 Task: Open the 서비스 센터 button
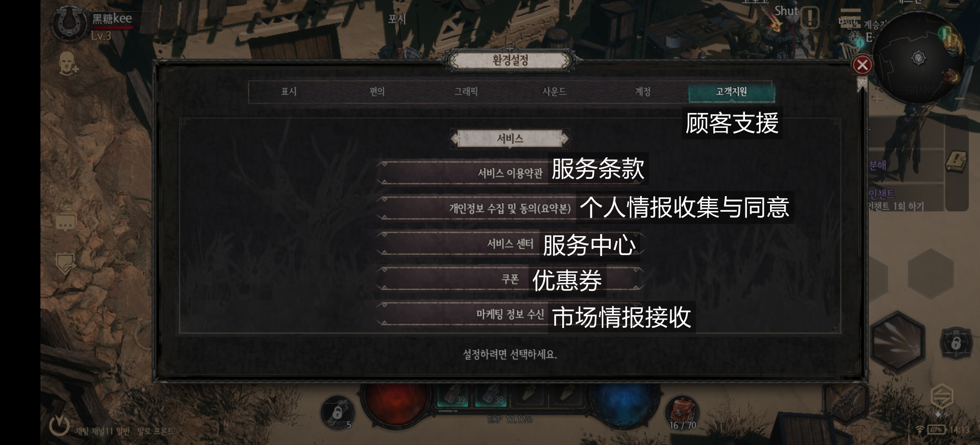[510, 244]
